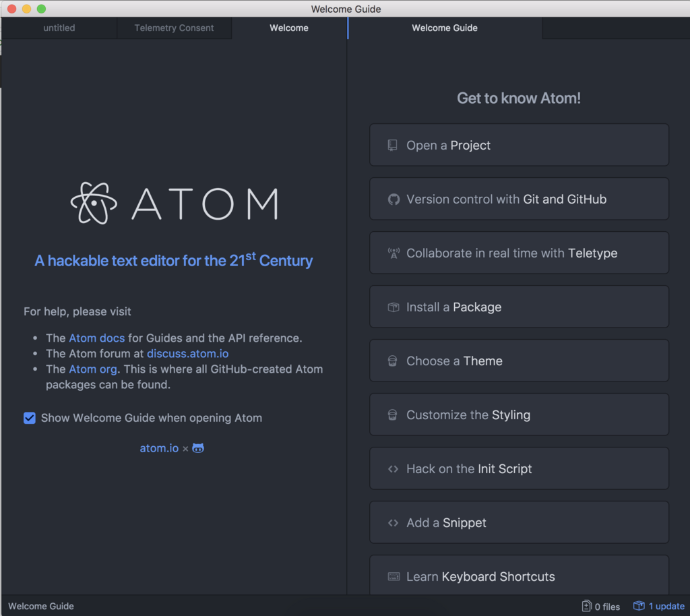Click the yellow minimize window button
Viewport: 690px width, 616px height.
26,9
